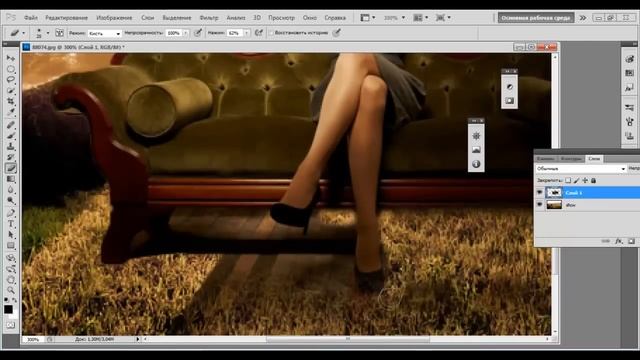
Task: Select the Type tool
Action: click(11, 224)
